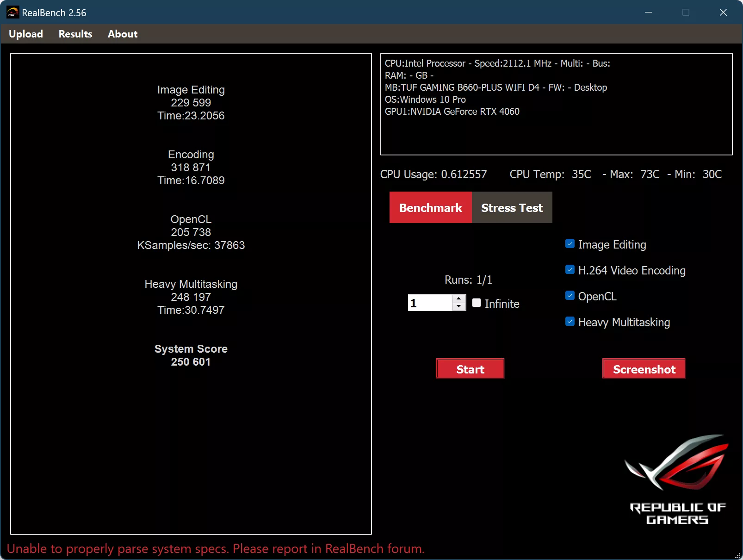Click the window resize grip in corner
The width and height of the screenshot is (743, 560).
737,555
